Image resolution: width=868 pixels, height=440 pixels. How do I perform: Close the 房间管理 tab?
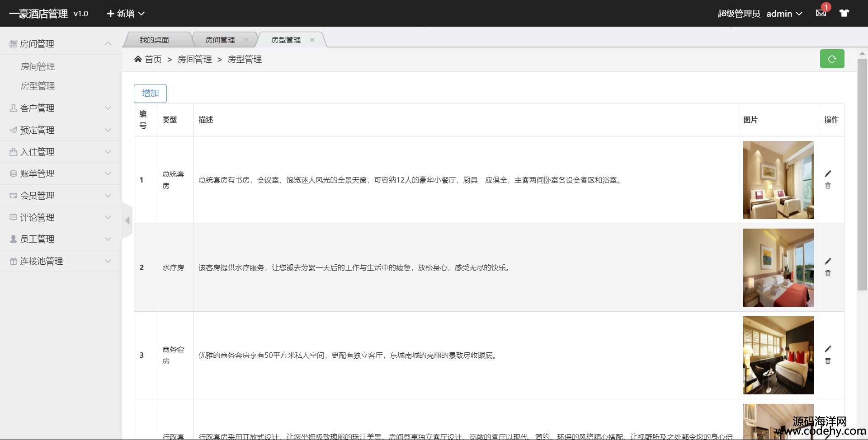pyautogui.click(x=246, y=40)
